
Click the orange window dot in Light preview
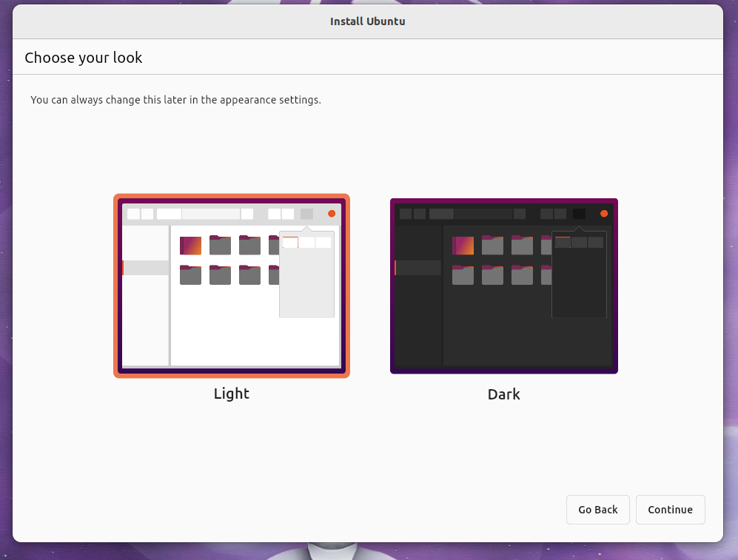tap(331, 214)
